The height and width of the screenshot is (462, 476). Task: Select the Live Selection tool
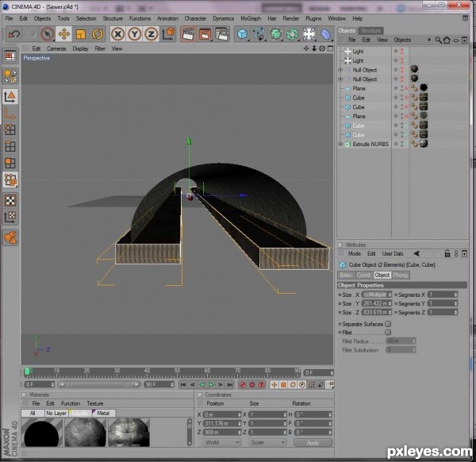tap(48, 34)
